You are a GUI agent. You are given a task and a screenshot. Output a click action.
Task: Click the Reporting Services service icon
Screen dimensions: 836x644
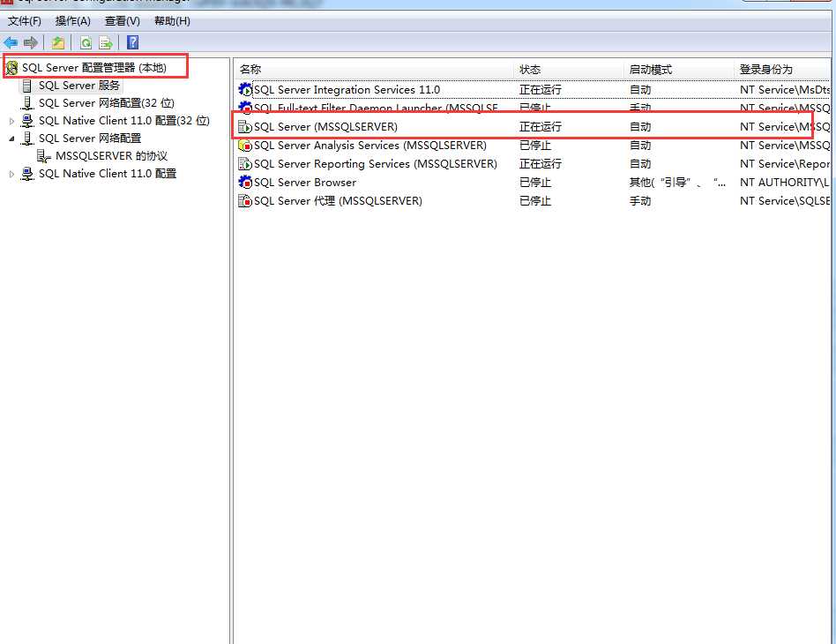(245, 164)
